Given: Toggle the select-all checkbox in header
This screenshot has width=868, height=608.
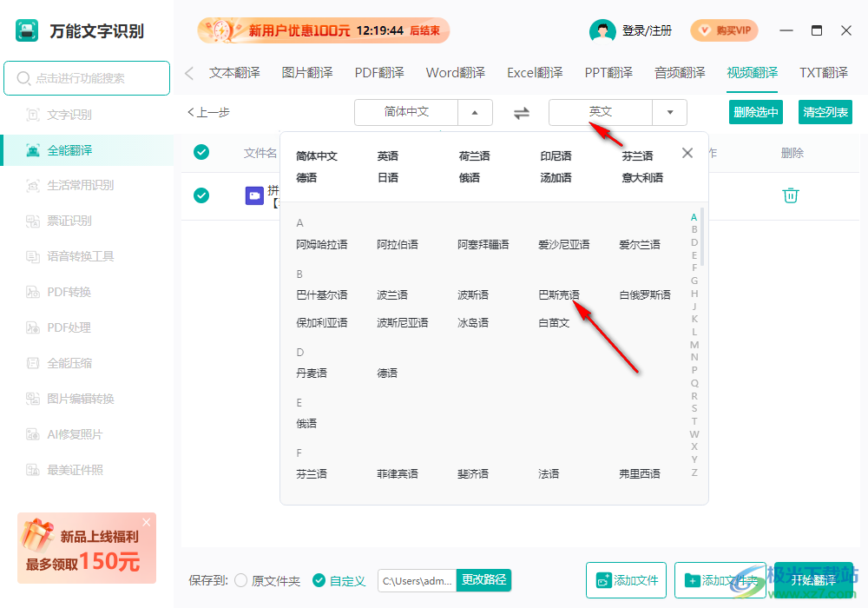Looking at the screenshot, I should [201, 152].
